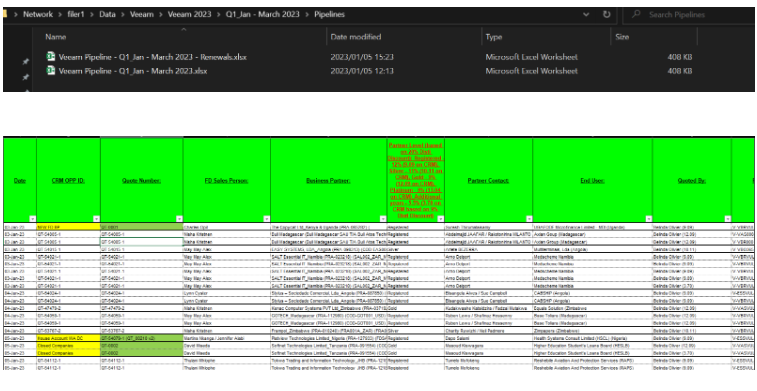Sort files by the Date modified column
This screenshot has height=391, width=757.
click(x=356, y=37)
